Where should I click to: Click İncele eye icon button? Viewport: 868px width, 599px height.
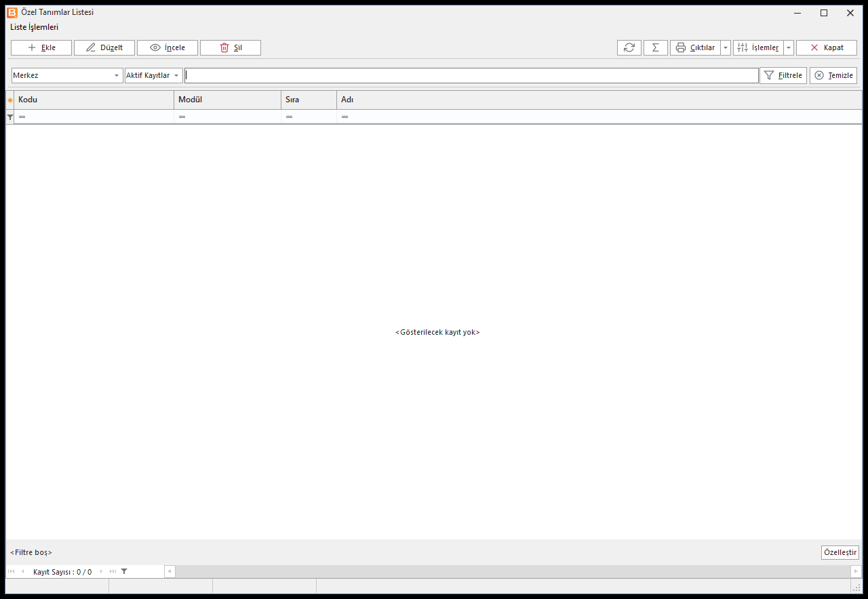167,47
